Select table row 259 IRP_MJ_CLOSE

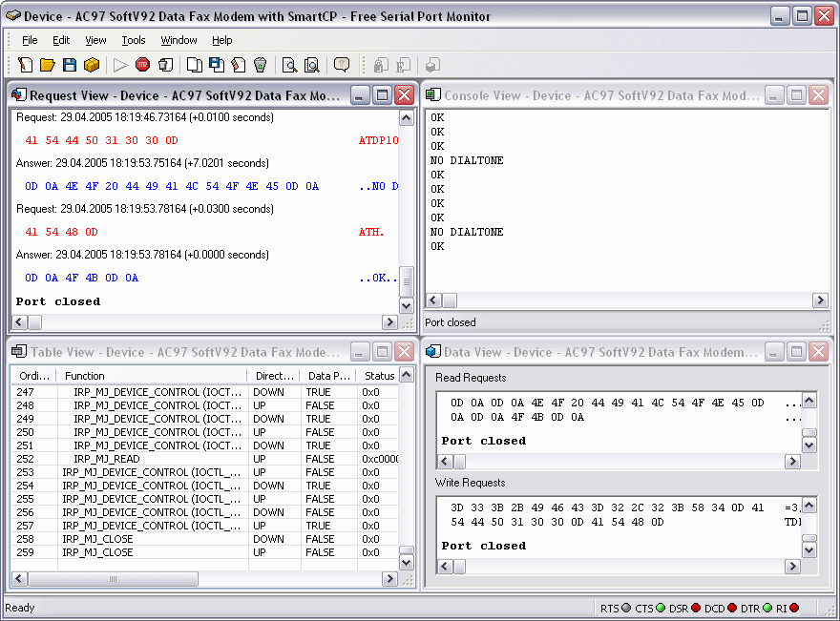[204, 552]
